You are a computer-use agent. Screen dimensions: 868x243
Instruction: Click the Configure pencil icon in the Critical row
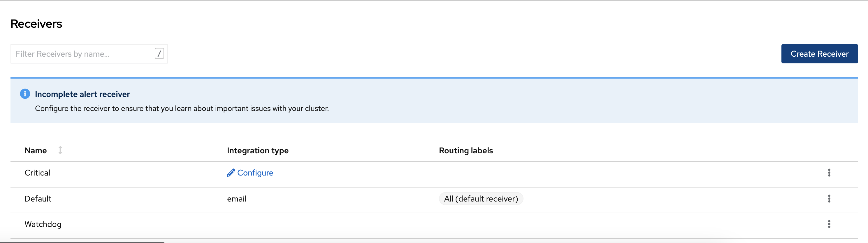point(231,172)
